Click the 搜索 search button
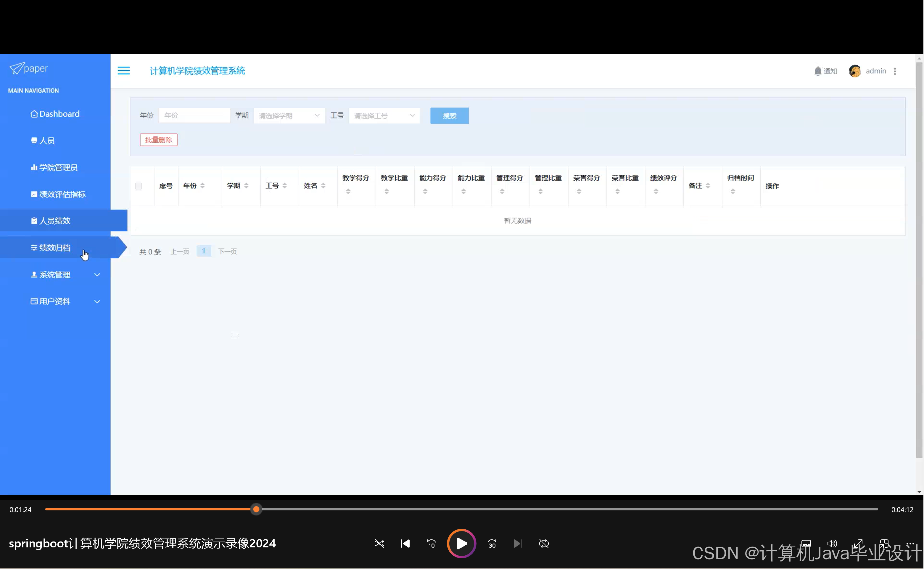Image resolution: width=924 pixels, height=569 pixels. pos(450,115)
